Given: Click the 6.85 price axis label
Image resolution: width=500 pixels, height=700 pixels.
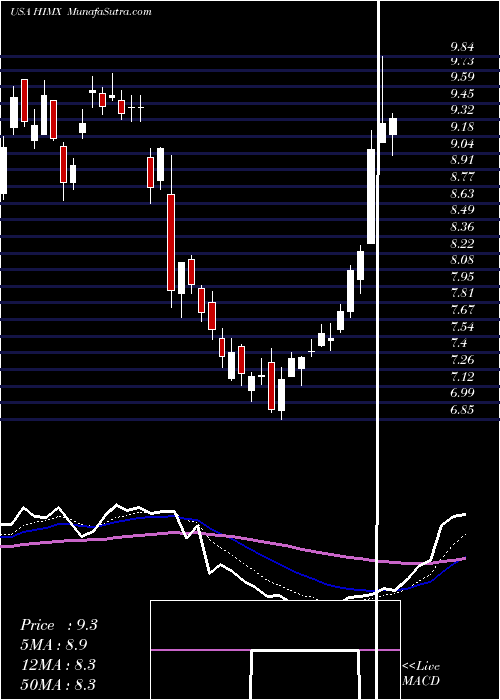Looking at the screenshot, I should pos(462,410).
